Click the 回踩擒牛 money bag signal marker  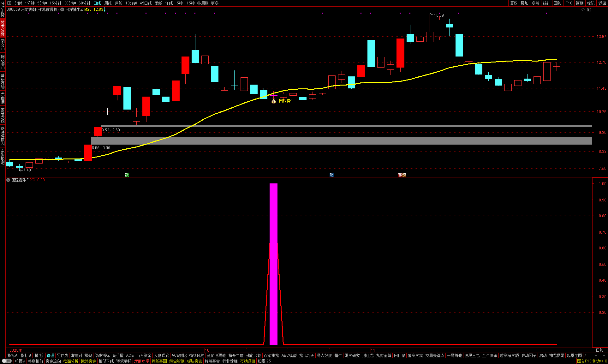point(274,101)
